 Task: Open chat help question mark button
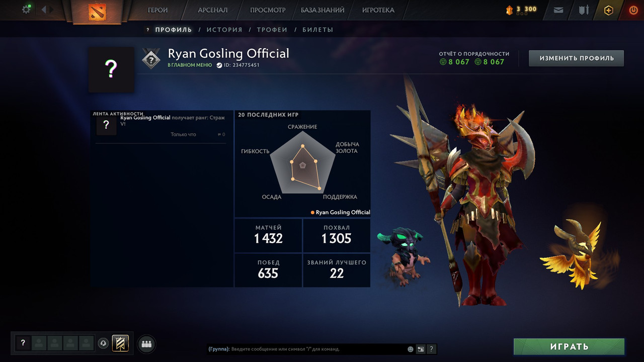pyautogui.click(x=431, y=349)
